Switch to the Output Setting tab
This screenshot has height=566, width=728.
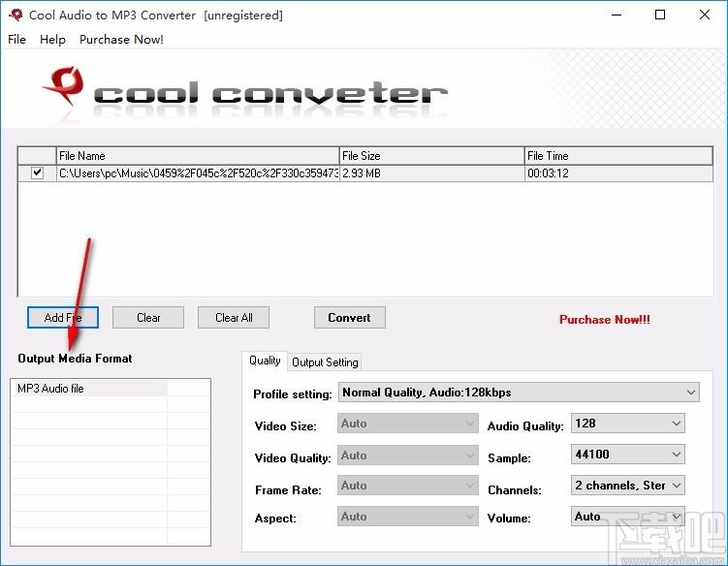(325, 362)
